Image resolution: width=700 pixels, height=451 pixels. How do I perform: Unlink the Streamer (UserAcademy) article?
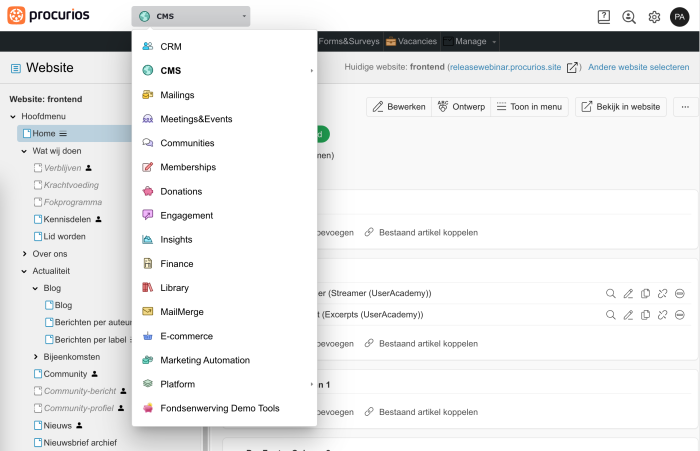point(662,293)
